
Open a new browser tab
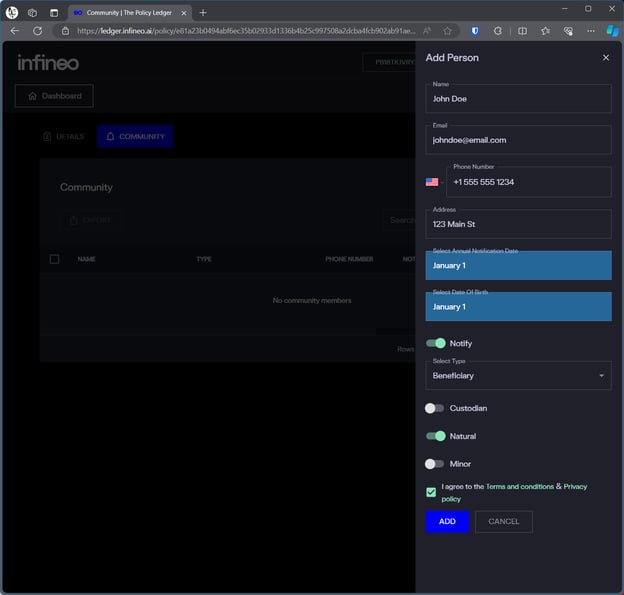point(203,13)
